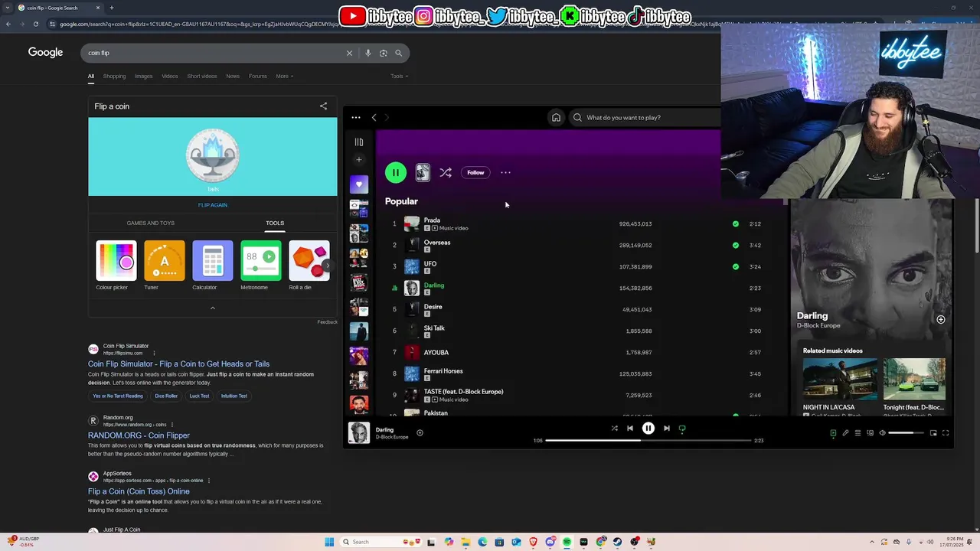Screen dimensions: 980x551
Task: Go back in Spotify navigation
Action: (374, 117)
